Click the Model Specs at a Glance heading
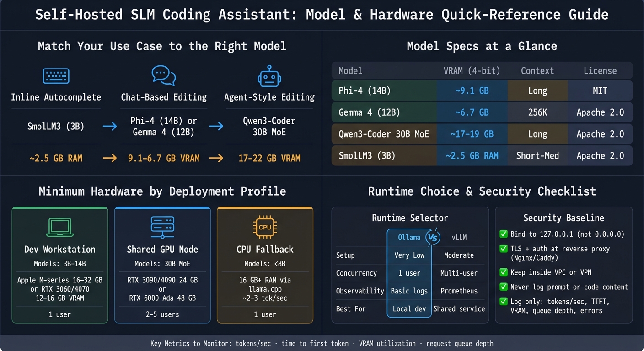Screen dimensions: 644x351 [482, 46]
